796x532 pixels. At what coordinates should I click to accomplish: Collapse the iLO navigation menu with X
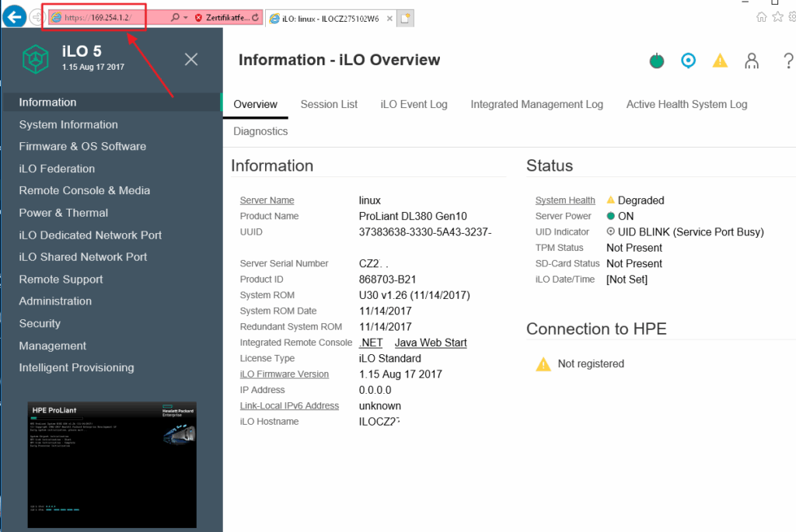pyautogui.click(x=191, y=59)
